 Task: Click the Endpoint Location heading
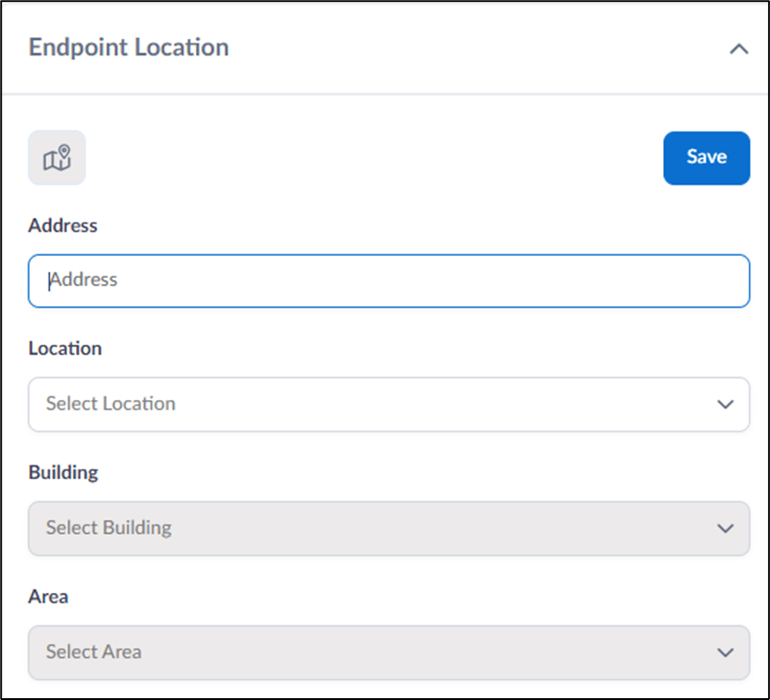(x=129, y=48)
